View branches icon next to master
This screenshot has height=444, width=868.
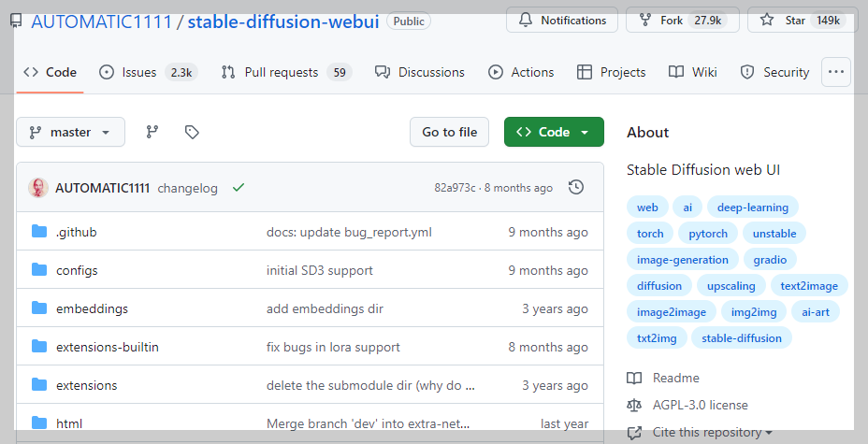coord(152,132)
